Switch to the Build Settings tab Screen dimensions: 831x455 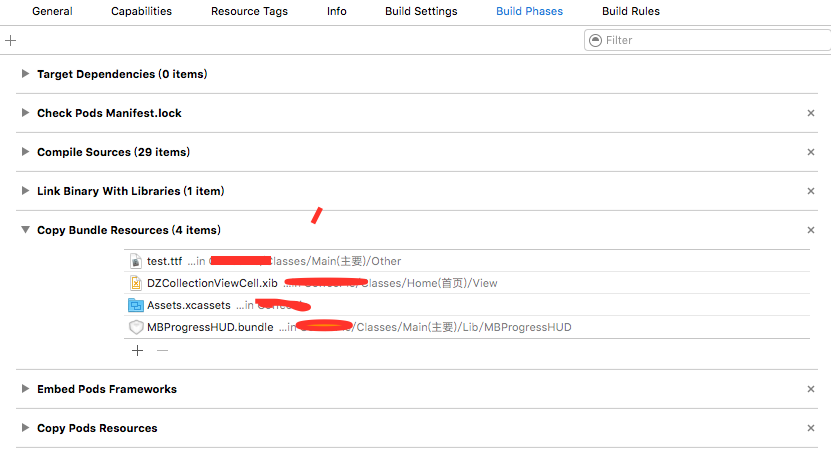tap(421, 11)
